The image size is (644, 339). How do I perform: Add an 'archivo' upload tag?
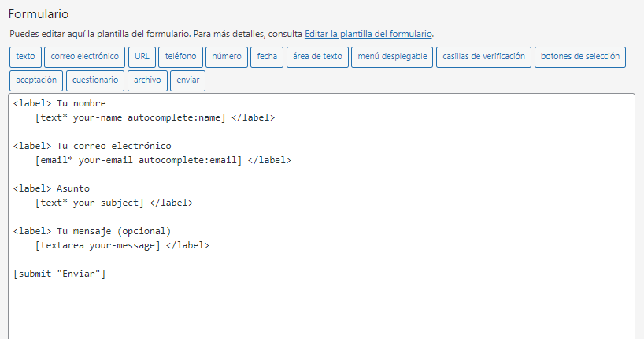point(147,80)
